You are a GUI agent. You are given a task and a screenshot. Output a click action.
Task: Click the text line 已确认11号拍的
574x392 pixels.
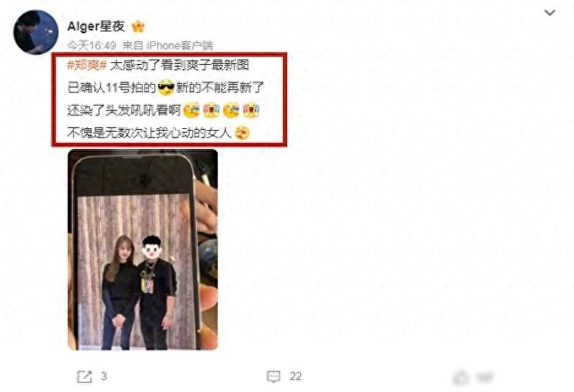112,88
